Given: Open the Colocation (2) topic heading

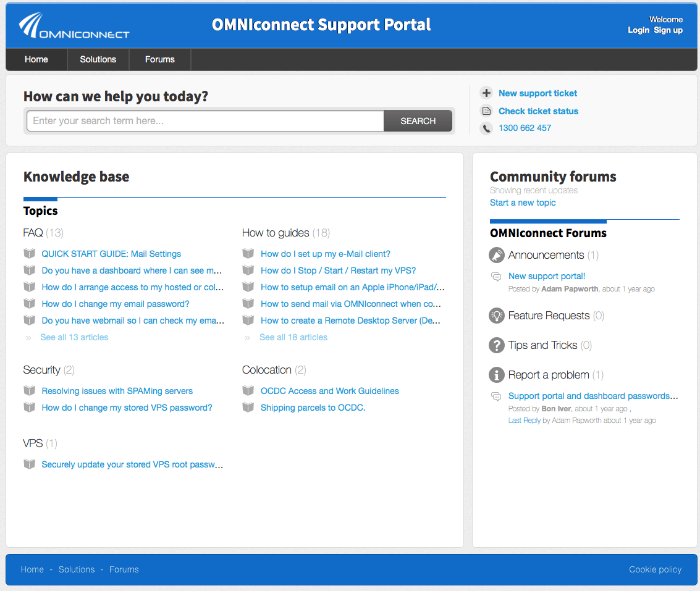Looking at the screenshot, I should (274, 370).
